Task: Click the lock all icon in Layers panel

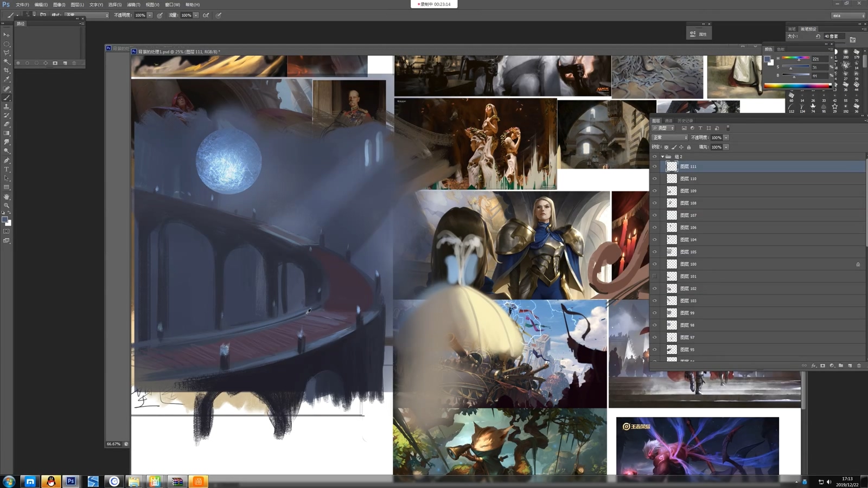Action: (x=689, y=147)
